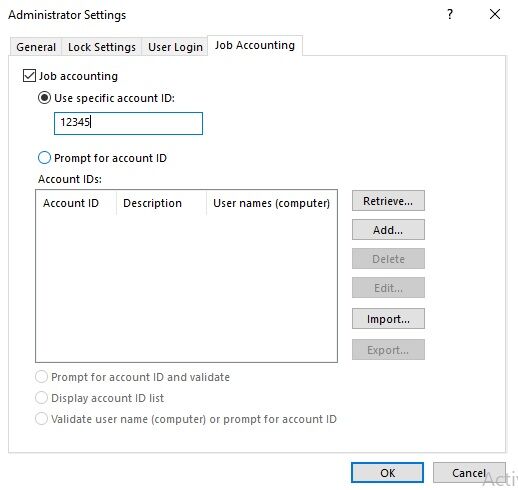518x490 pixels.
Task: Select Use specific account ID option
Action: [x=44, y=98]
